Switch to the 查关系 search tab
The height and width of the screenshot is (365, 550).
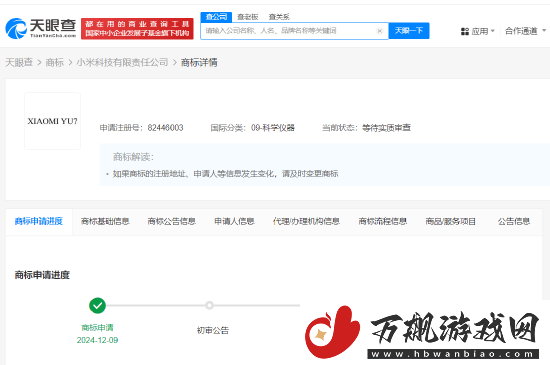(279, 17)
